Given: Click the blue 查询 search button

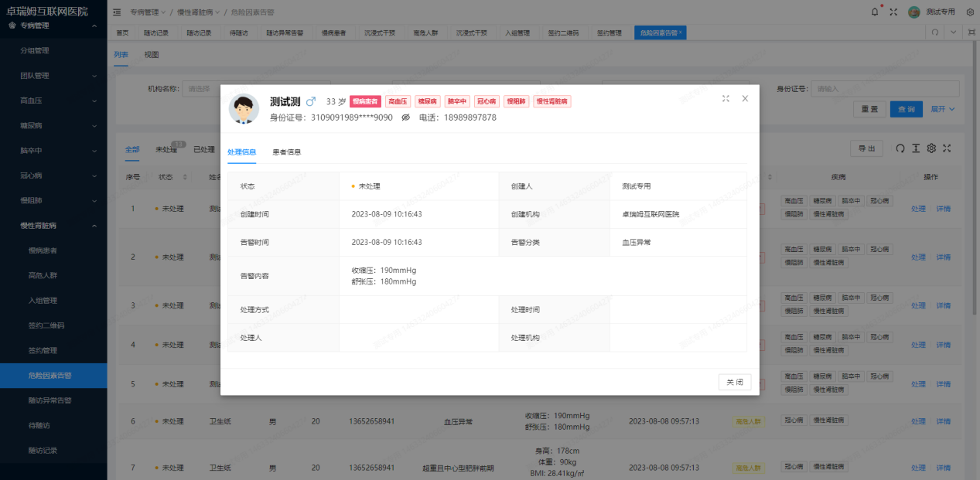Looking at the screenshot, I should [906, 109].
